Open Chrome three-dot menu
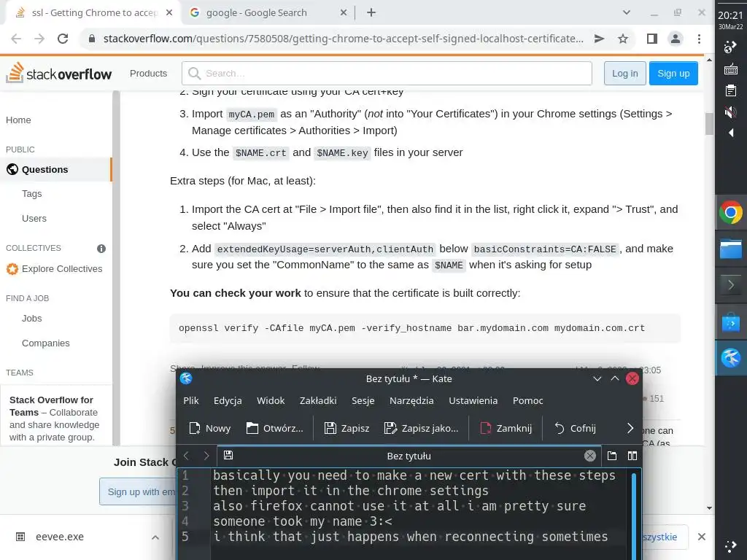747x560 pixels. pos(699,39)
